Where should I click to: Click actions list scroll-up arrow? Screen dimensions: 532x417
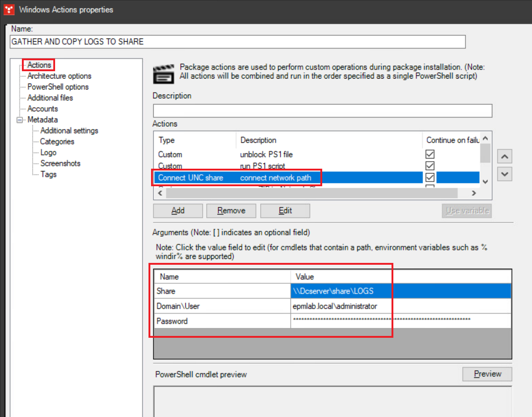click(485, 139)
